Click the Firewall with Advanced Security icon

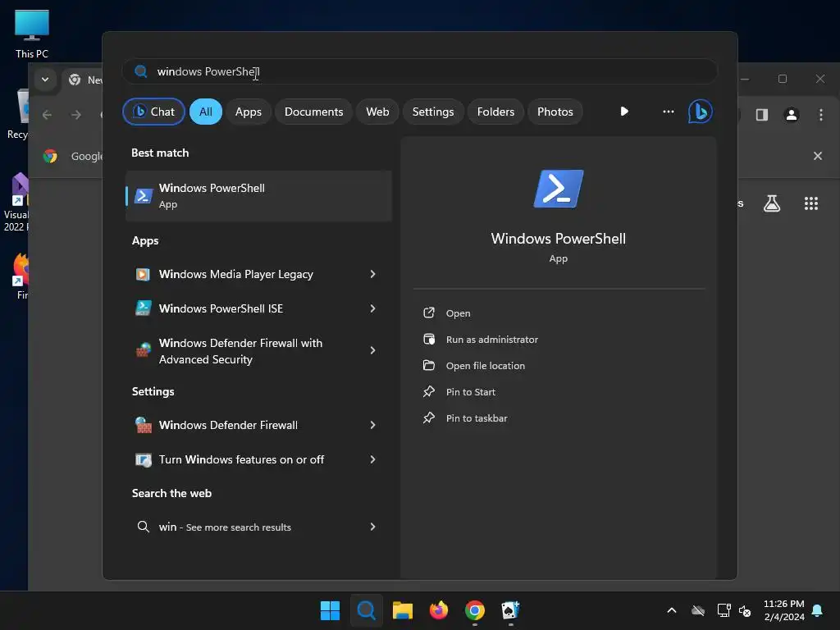(143, 350)
